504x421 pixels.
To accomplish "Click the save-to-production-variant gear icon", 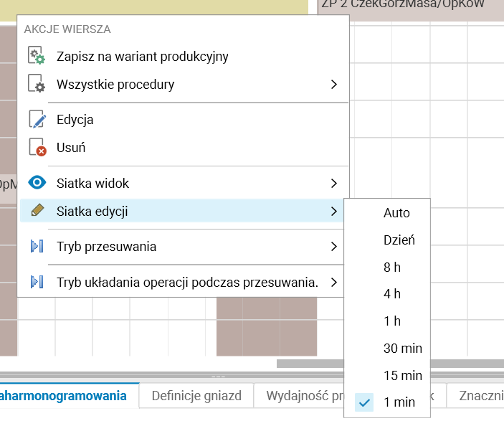I will [x=37, y=56].
